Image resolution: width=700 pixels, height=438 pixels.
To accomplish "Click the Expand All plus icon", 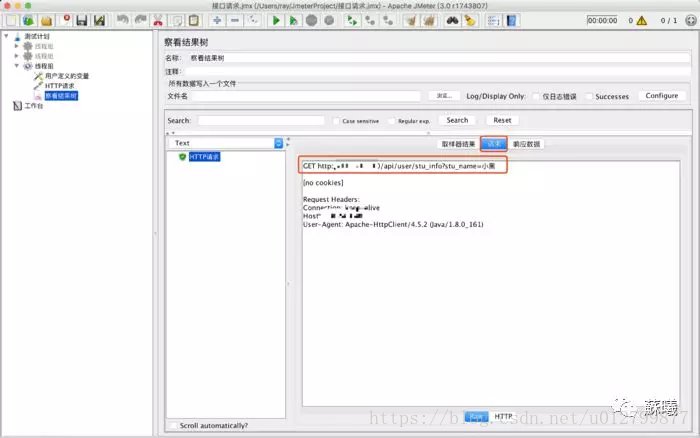I will point(217,21).
